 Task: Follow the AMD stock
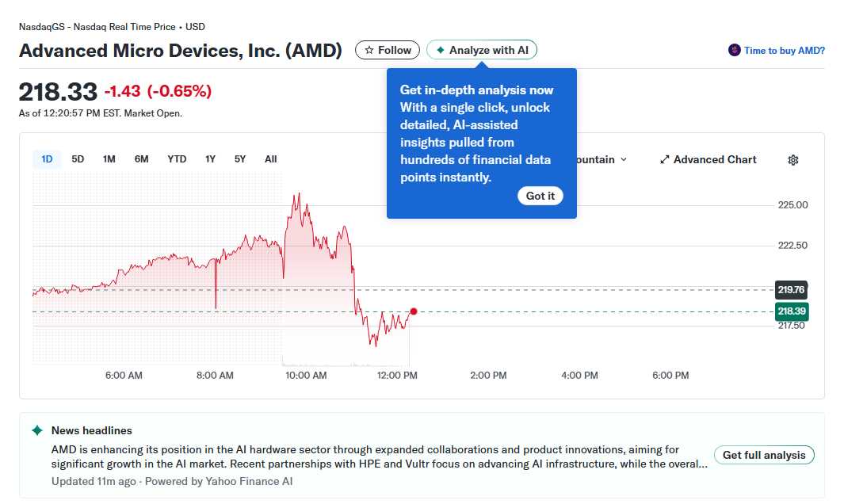point(388,49)
